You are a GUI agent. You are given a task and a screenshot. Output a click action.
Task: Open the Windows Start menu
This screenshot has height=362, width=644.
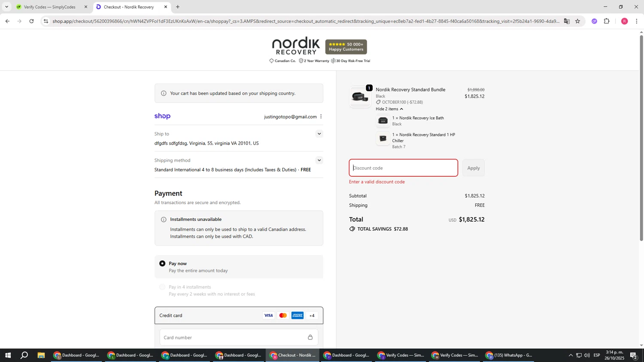point(8,355)
